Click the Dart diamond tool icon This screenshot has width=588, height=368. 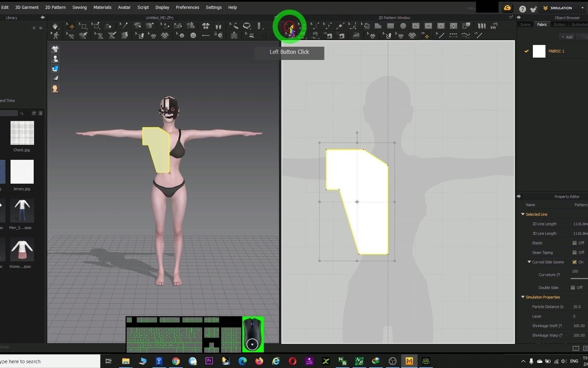[453, 26]
